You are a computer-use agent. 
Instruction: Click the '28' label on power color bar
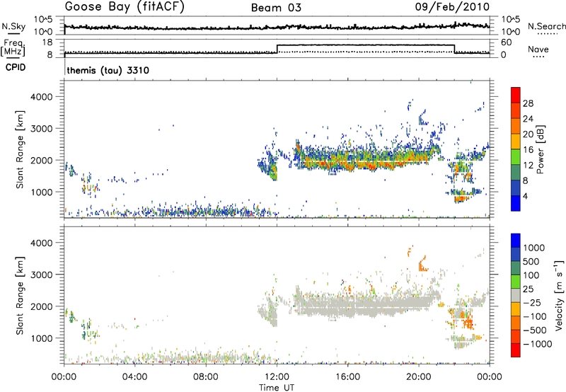(528, 103)
